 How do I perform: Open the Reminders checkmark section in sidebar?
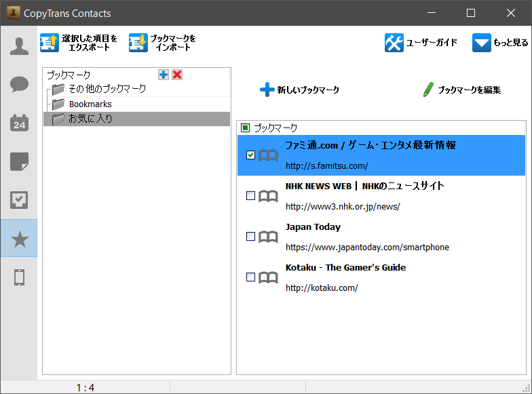19,200
